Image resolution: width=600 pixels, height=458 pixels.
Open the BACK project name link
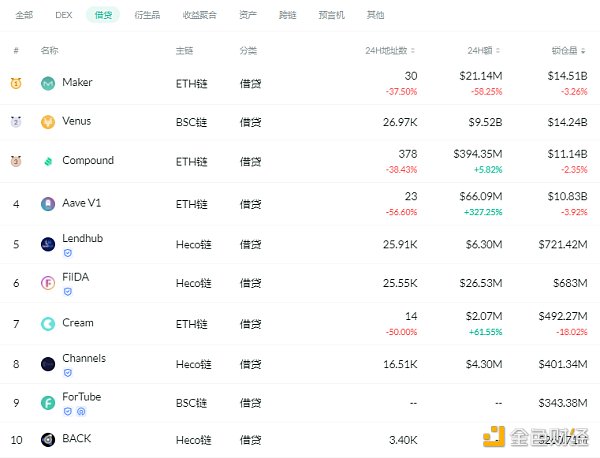(76, 439)
